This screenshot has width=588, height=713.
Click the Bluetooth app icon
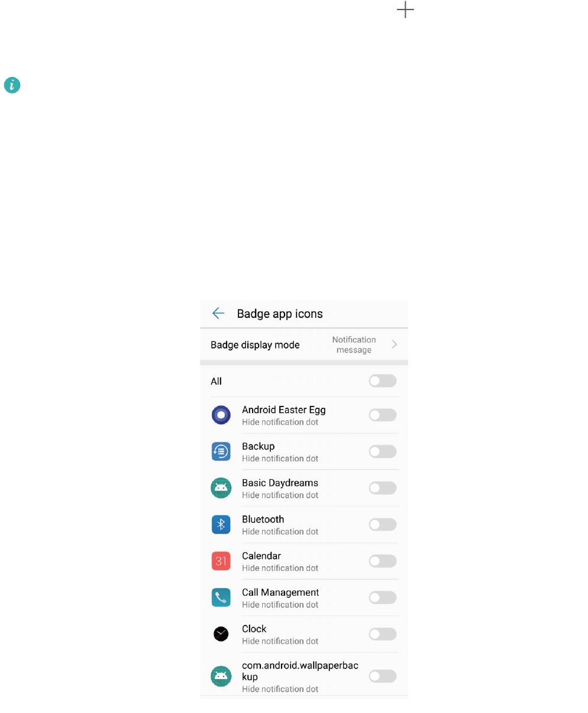pyautogui.click(x=221, y=525)
